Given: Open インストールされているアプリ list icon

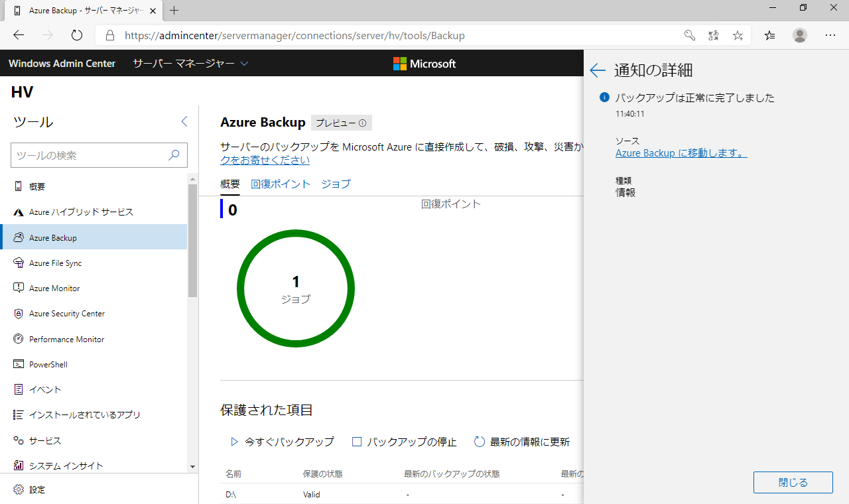Looking at the screenshot, I should tap(18, 415).
